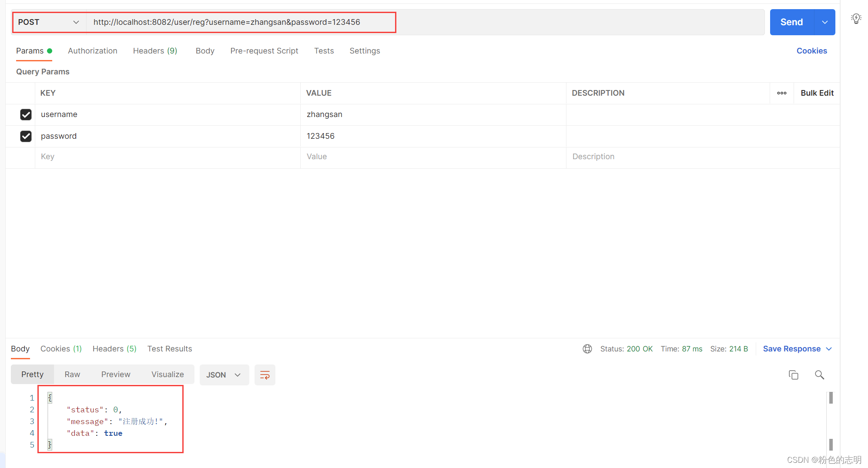
Task: Open the POST method dropdown
Action: pos(49,22)
